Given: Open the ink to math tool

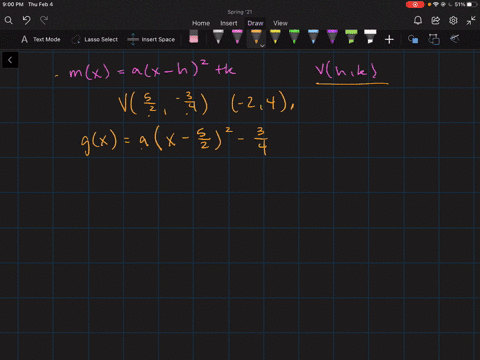Looking at the screenshot, I should pyautogui.click(x=455, y=39).
